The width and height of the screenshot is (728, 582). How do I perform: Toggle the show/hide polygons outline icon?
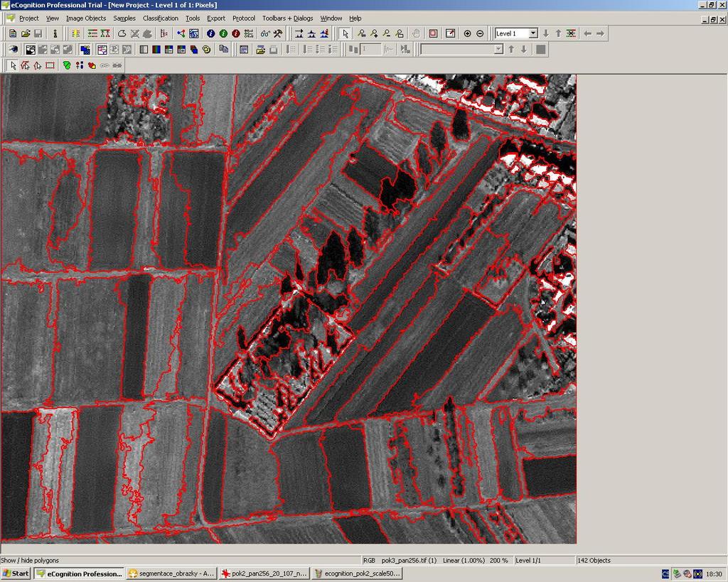tap(102, 49)
